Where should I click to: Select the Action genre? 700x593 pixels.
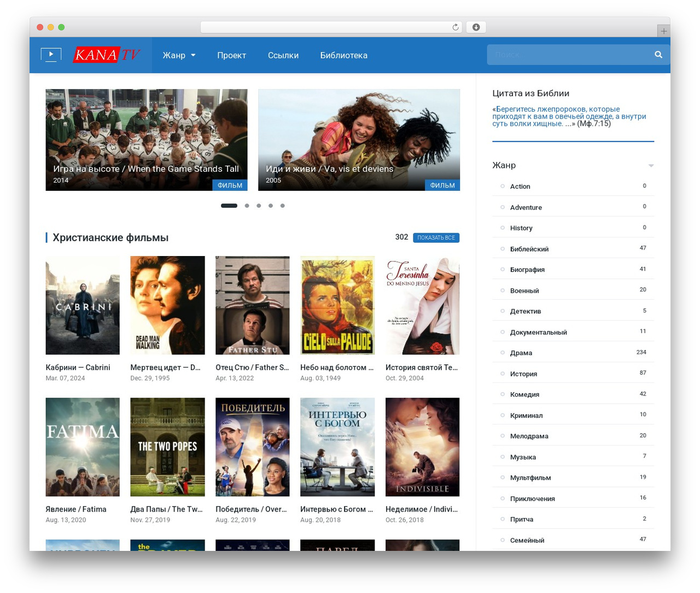520,187
